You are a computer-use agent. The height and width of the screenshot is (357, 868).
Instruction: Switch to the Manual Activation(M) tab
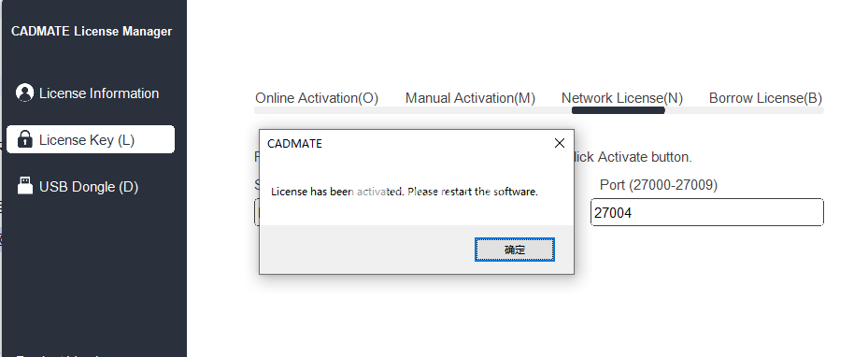(470, 98)
